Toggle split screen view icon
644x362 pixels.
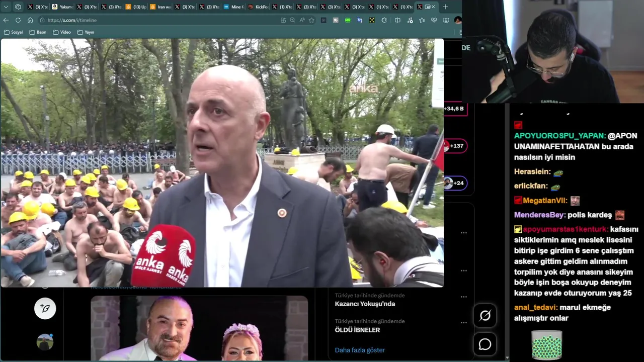(x=397, y=20)
